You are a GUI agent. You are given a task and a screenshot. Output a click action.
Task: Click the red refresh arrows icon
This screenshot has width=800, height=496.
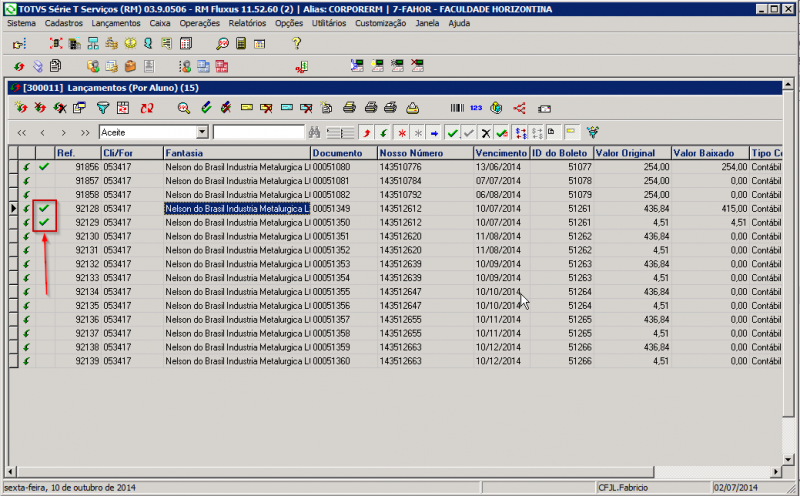click(x=146, y=108)
